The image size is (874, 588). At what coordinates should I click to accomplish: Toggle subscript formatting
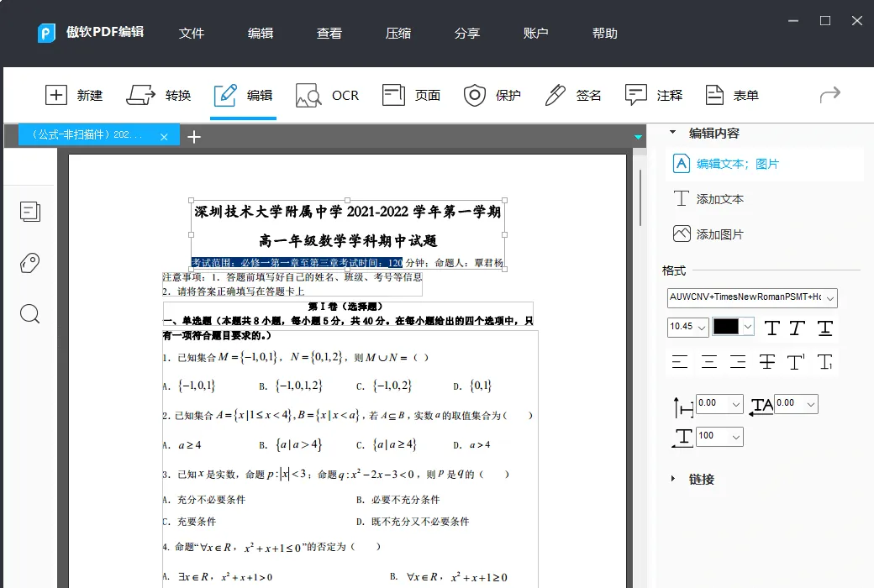(x=825, y=362)
